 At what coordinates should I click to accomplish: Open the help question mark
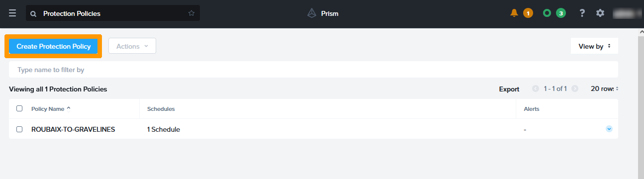(x=582, y=13)
